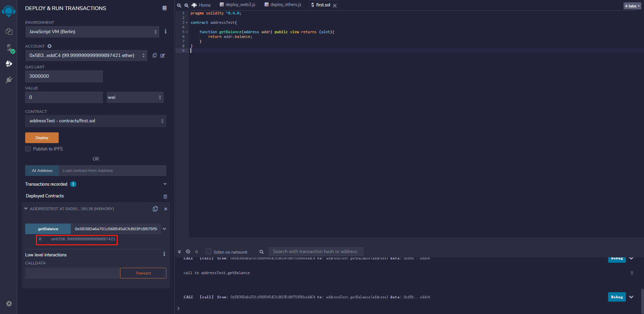
Task: Click the lower Debug button
Action: click(x=617, y=297)
